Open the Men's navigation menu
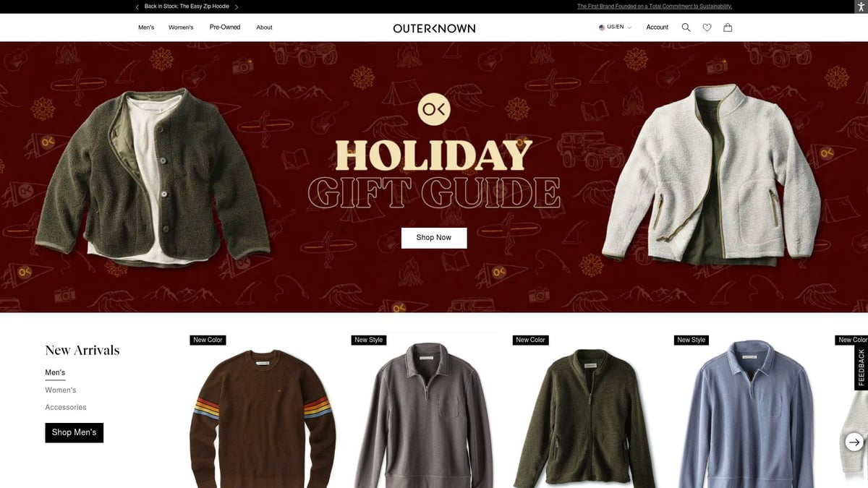This screenshot has width=868, height=488. point(146,27)
